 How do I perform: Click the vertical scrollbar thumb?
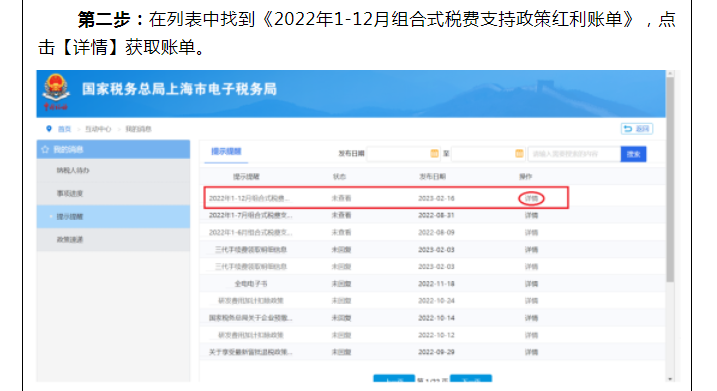(670, 179)
